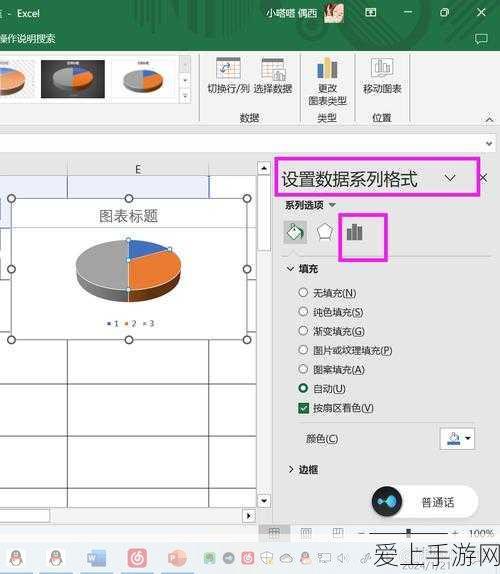Select the white background pie chart style thumbnail
Viewport: 500px width, 574px height.
[x=143, y=79]
